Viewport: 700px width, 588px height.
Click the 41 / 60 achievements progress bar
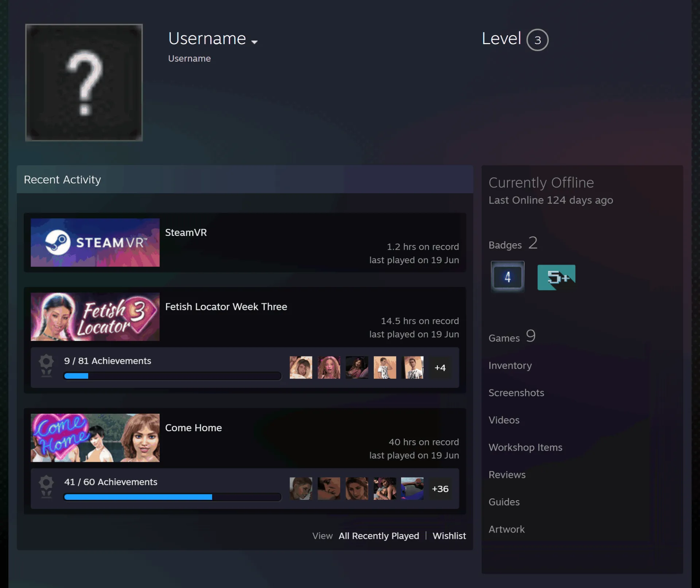(x=172, y=497)
